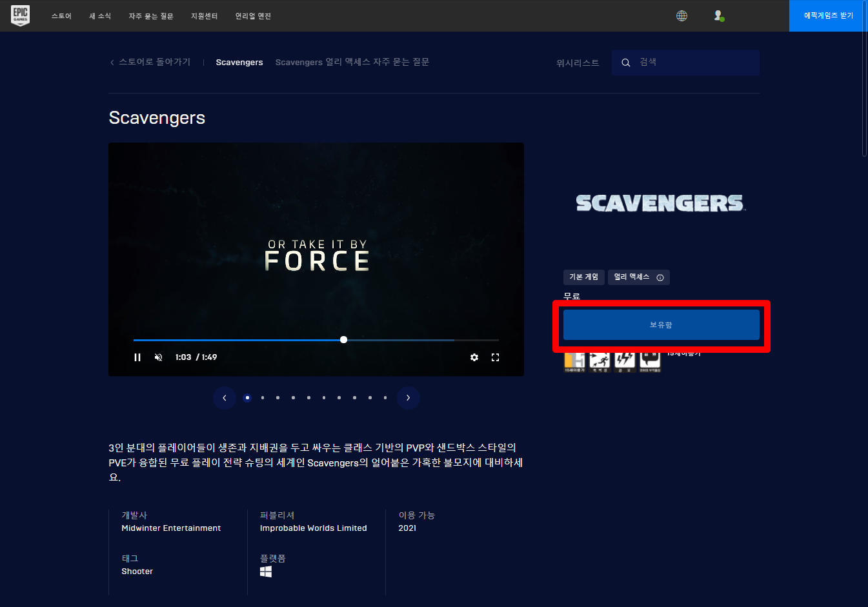The height and width of the screenshot is (607, 868).
Task: Click the SCAVENGERS game logo image
Action: point(661,203)
